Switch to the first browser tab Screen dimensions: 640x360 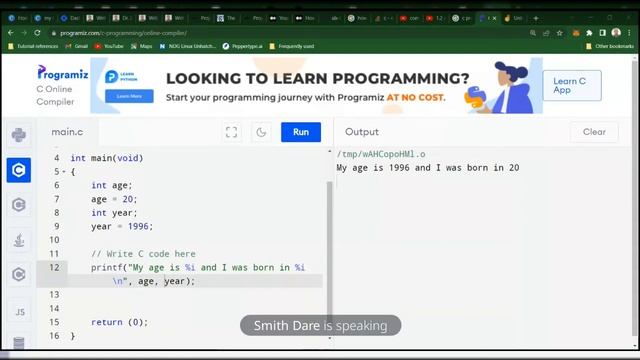(x=18, y=18)
